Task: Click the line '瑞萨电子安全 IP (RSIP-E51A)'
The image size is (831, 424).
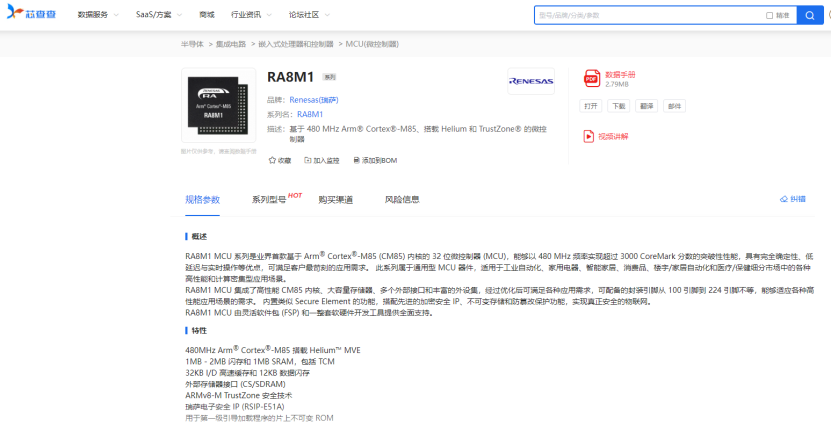Action: (x=235, y=407)
